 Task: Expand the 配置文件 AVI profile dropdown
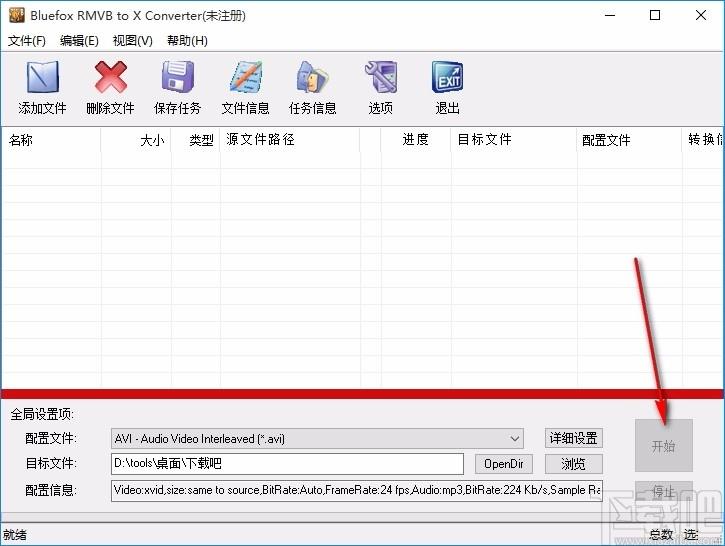pos(515,439)
